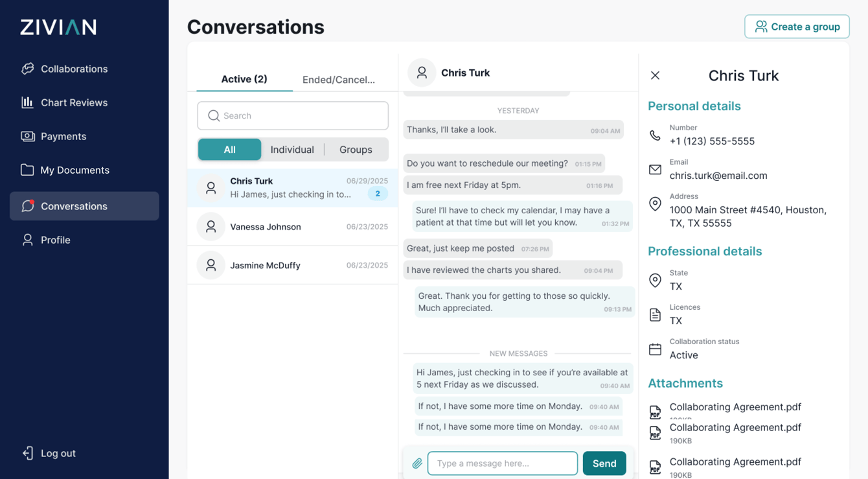
Task: Click the ZIVIAN logo
Action: click(58, 27)
